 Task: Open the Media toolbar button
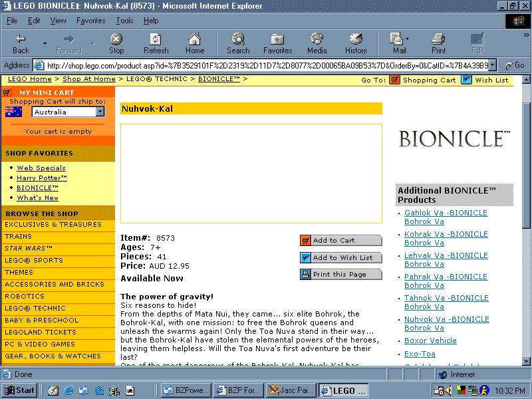(x=317, y=44)
